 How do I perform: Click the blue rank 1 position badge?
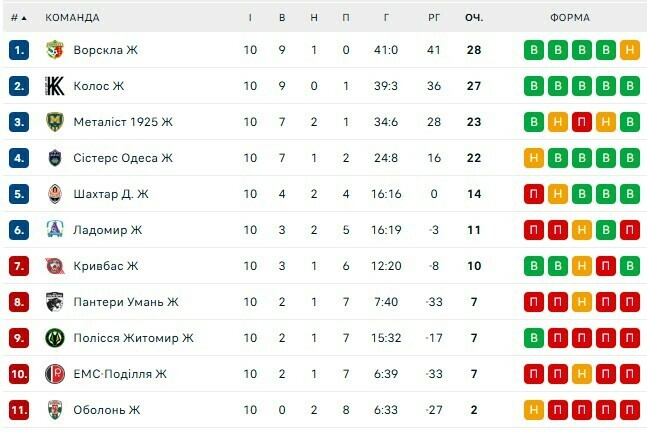tap(19, 50)
